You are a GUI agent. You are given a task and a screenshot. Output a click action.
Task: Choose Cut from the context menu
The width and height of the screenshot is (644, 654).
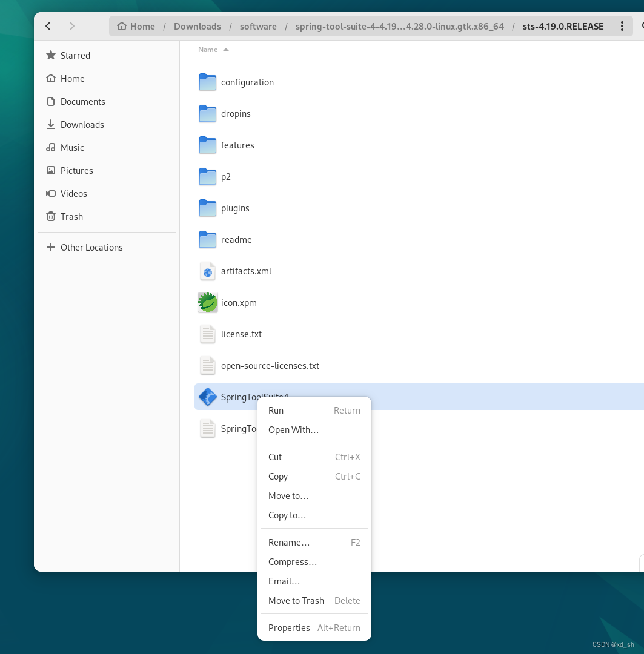314,457
